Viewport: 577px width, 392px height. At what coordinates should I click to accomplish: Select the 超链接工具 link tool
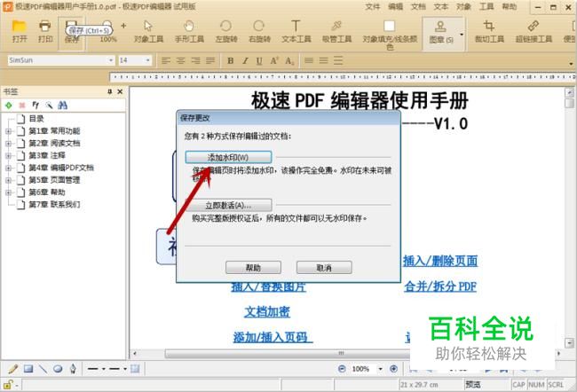534,31
